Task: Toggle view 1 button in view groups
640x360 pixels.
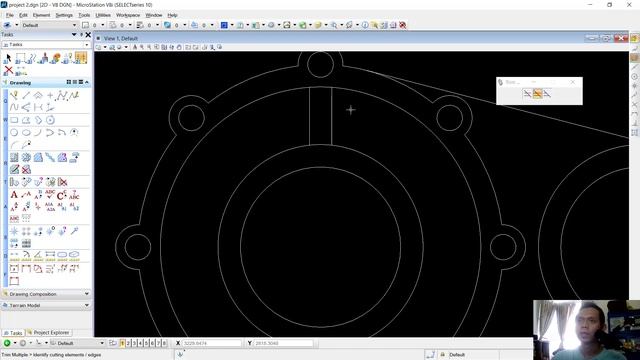Action: (122, 343)
